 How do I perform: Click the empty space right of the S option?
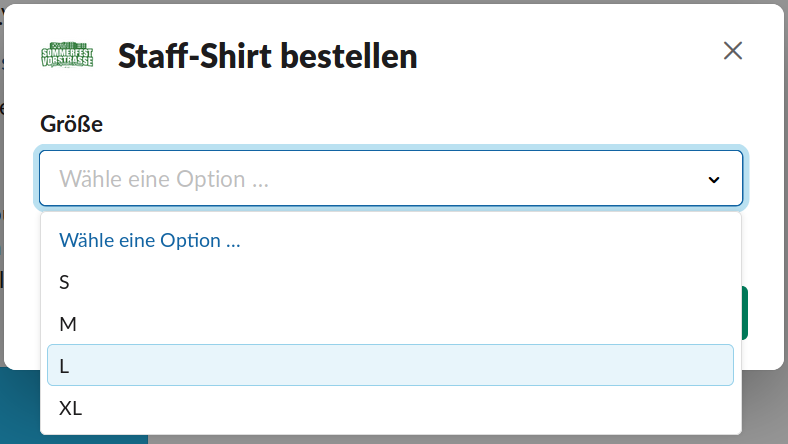click(400, 282)
